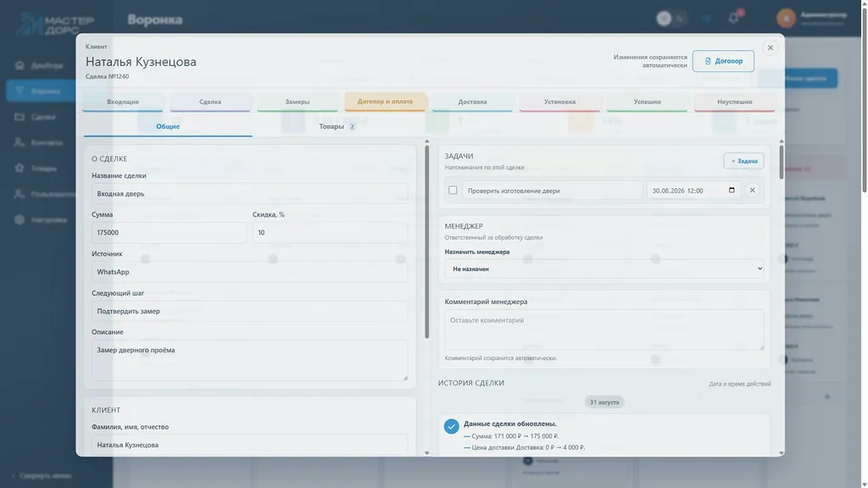Click the Следующий шаг field
The height and width of the screenshot is (488, 868).
(250, 311)
